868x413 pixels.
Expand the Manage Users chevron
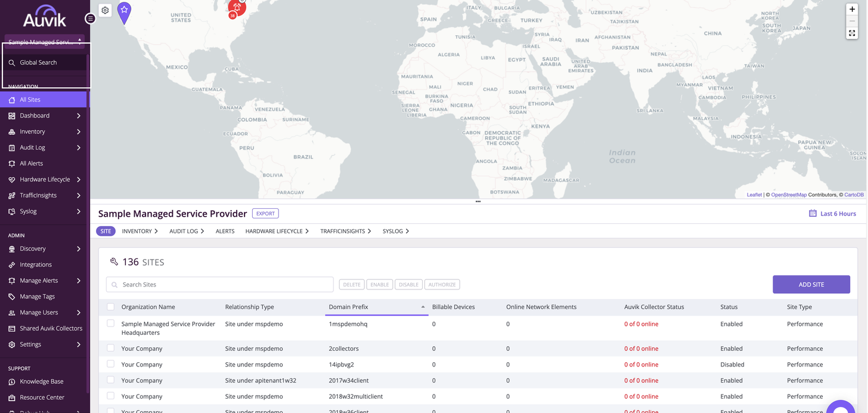(79, 313)
